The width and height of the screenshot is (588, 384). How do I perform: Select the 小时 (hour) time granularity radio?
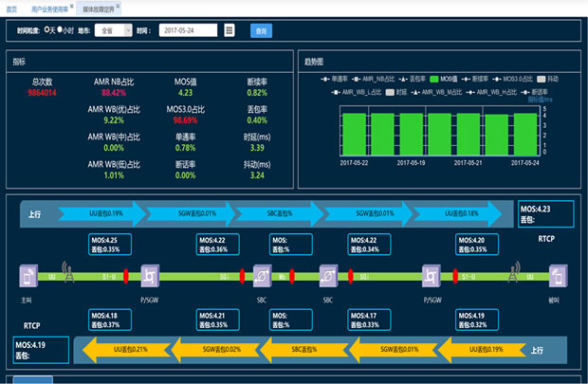point(61,30)
